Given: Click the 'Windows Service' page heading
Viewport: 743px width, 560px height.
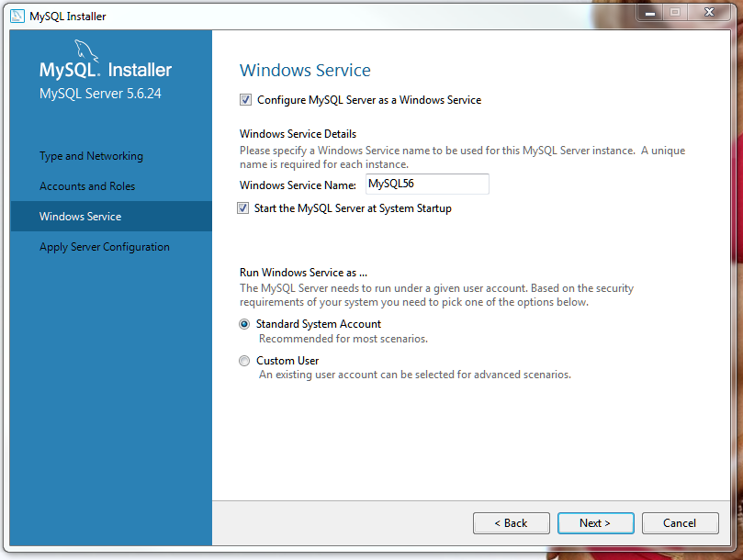Looking at the screenshot, I should 305,71.
